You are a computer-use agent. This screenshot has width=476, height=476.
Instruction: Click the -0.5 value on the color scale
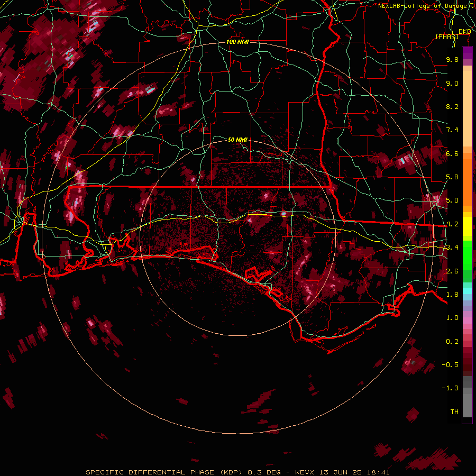[x=450, y=365]
